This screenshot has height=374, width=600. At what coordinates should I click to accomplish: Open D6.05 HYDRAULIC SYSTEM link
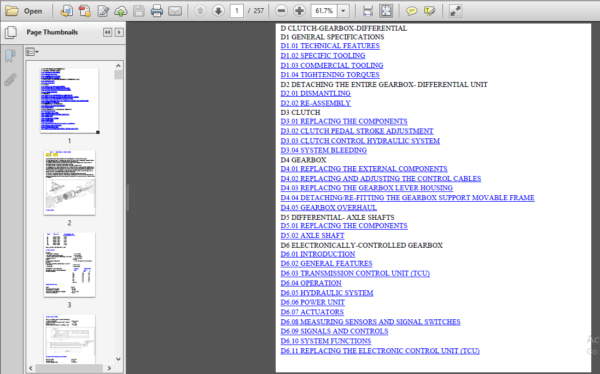point(327,293)
